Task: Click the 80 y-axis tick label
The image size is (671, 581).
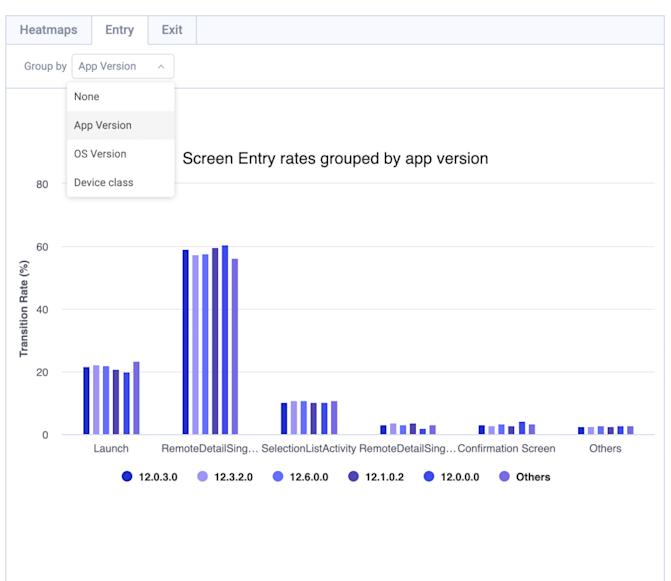Action: [42, 184]
